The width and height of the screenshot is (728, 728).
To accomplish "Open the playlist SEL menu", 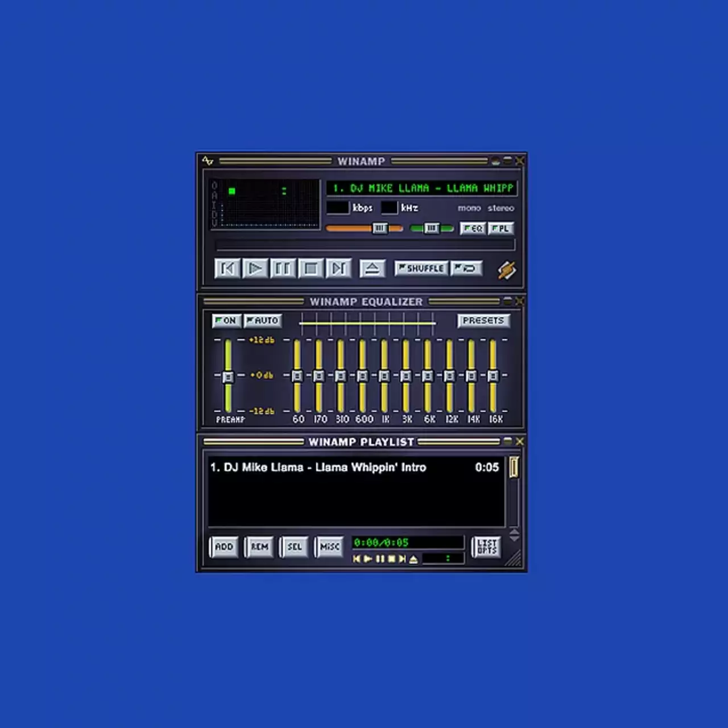I will pos(295,547).
